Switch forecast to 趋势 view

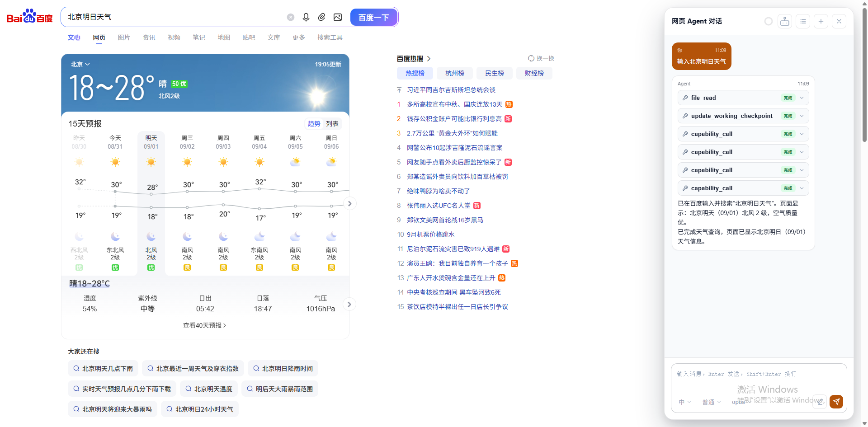tap(314, 123)
